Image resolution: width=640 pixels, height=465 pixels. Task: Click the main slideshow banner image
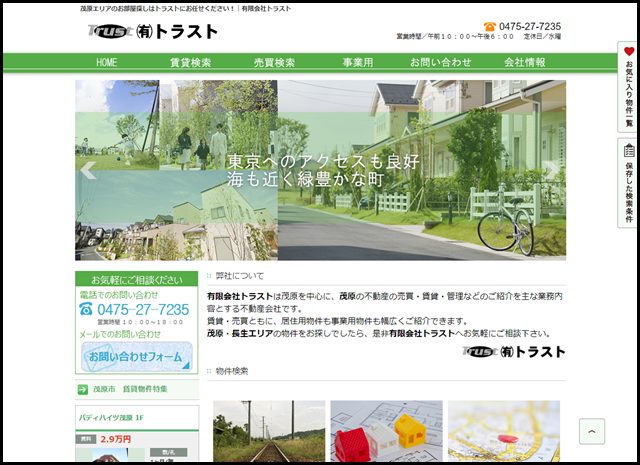point(320,170)
